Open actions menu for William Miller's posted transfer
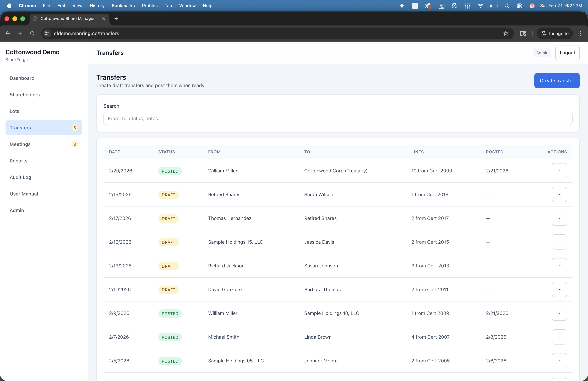The height and width of the screenshot is (381, 588). pyautogui.click(x=559, y=171)
